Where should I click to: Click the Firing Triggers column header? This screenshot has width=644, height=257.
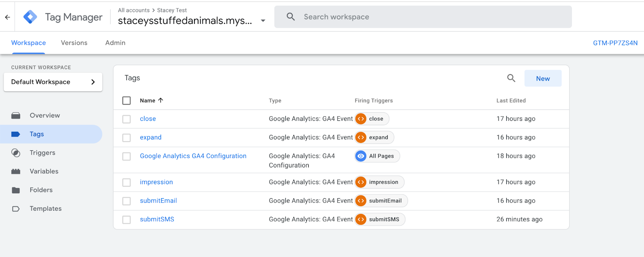click(374, 101)
